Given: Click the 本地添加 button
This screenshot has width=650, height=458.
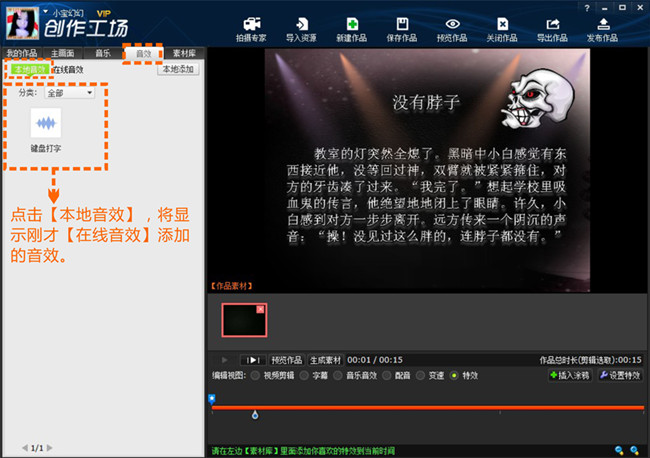Looking at the screenshot, I should 179,69.
